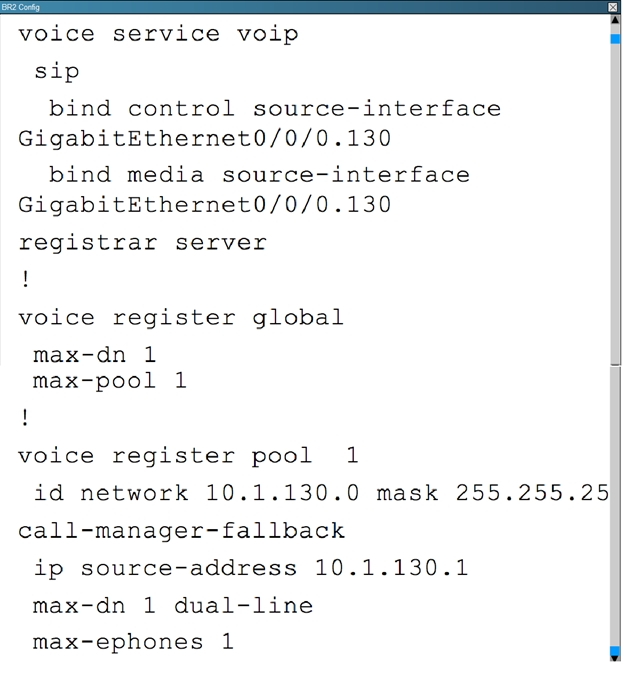624x673 pixels.
Task: Click the 'call-manager-fallback' line
Action: pyautogui.click(x=181, y=531)
